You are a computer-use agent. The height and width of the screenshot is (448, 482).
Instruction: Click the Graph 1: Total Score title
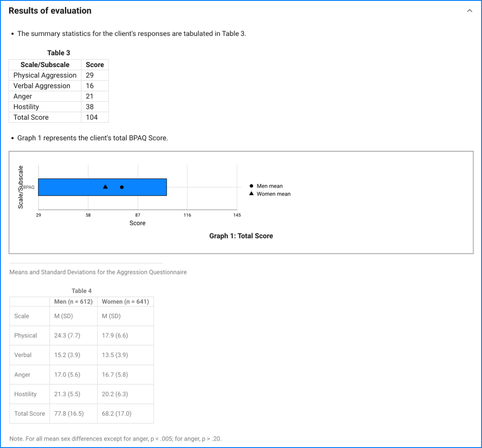click(x=241, y=236)
